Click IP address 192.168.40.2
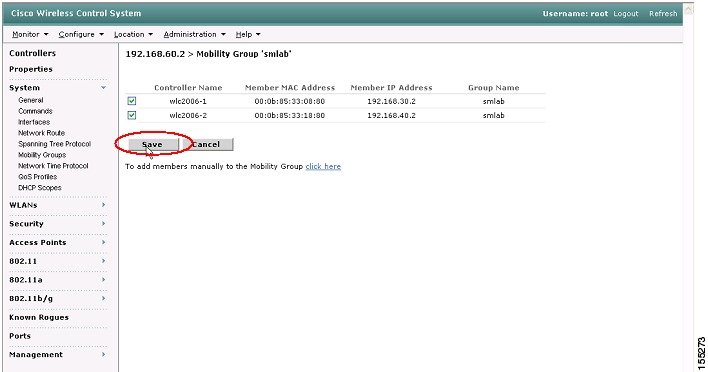 pyautogui.click(x=391, y=116)
